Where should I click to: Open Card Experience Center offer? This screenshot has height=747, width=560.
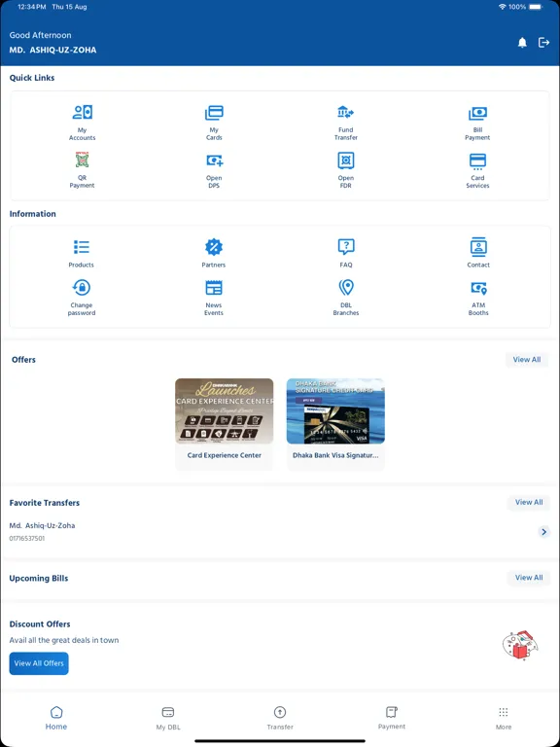[x=225, y=423]
